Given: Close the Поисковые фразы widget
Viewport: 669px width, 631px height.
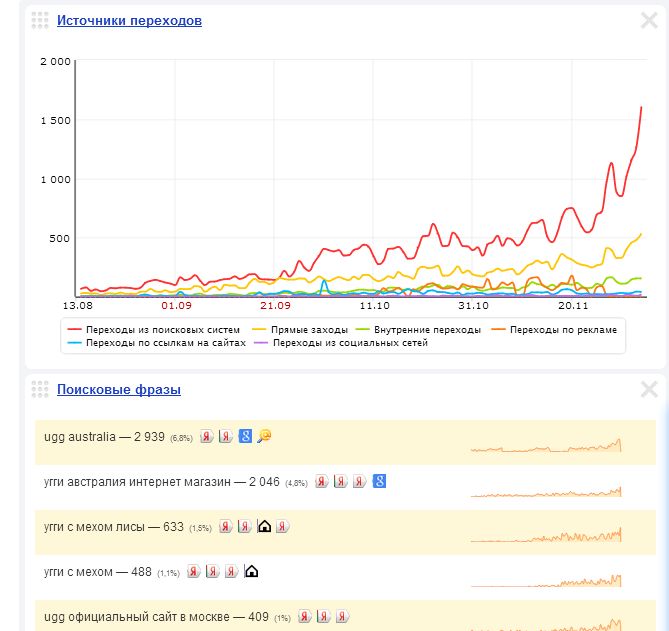Looking at the screenshot, I should click(x=649, y=389).
